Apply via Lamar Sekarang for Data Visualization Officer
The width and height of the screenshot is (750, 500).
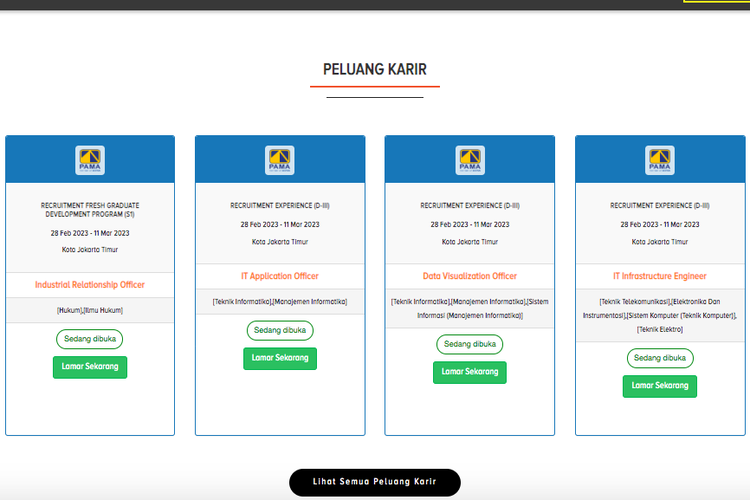pyautogui.click(x=470, y=372)
